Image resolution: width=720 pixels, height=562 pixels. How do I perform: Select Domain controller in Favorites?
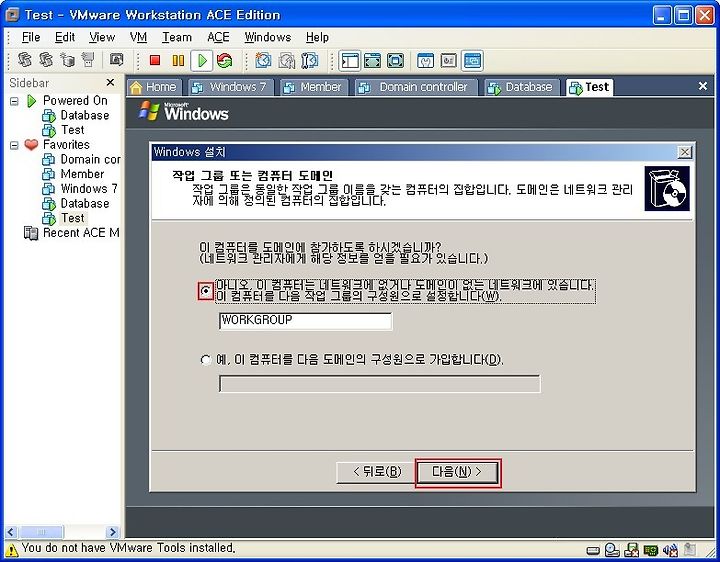click(90, 159)
